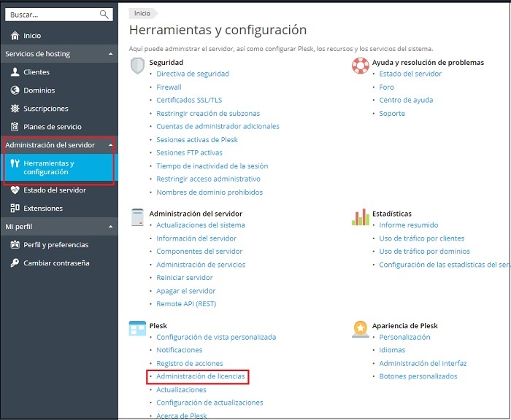
Task: Click the Apariencia de Plesk star icon
Action: pyautogui.click(x=361, y=329)
